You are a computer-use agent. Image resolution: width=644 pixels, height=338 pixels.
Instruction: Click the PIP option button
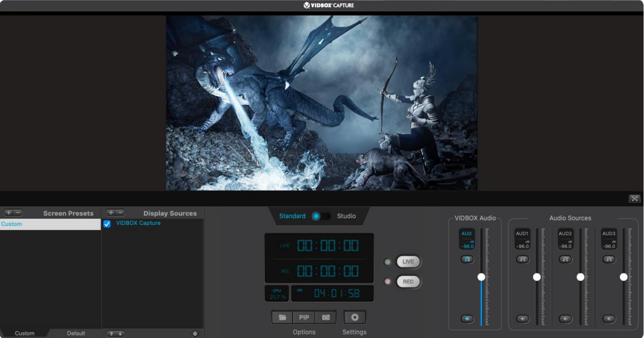click(x=304, y=317)
